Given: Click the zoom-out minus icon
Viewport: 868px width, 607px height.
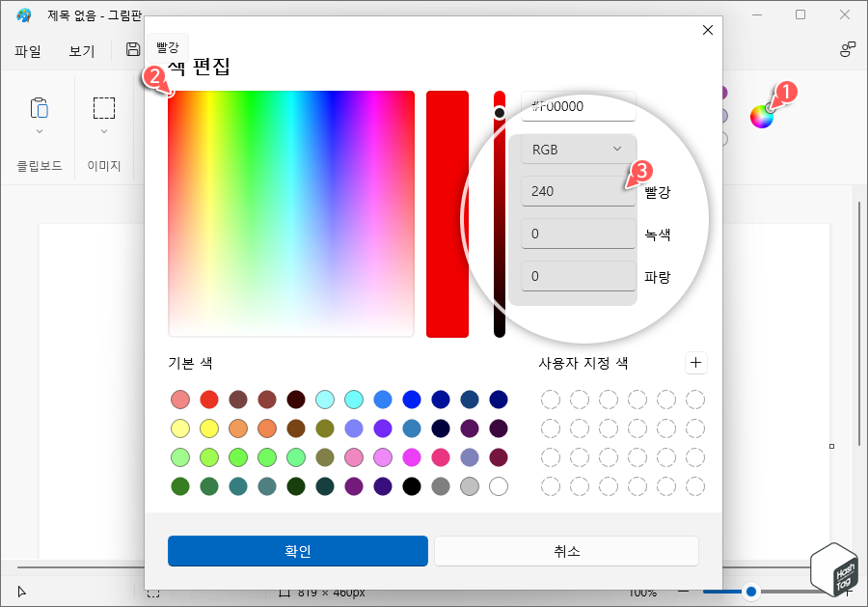Looking at the screenshot, I should [x=685, y=592].
